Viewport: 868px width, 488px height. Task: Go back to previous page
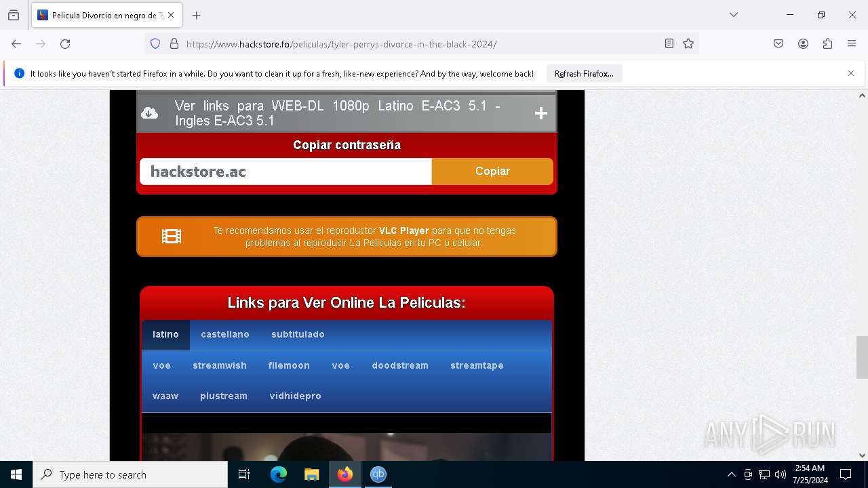pyautogui.click(x=16, y=44)
